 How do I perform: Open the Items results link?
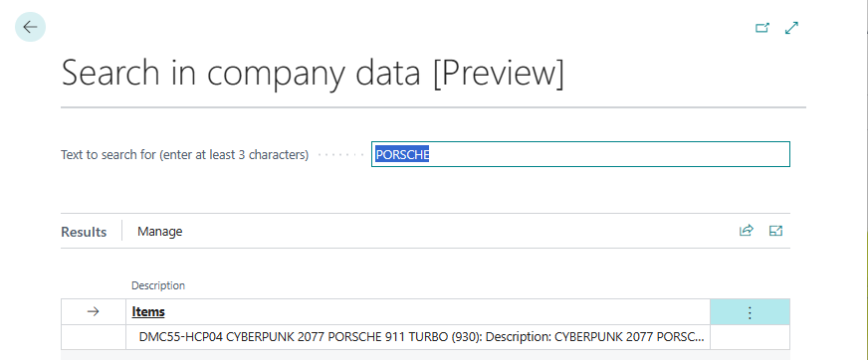coord(148,312)
